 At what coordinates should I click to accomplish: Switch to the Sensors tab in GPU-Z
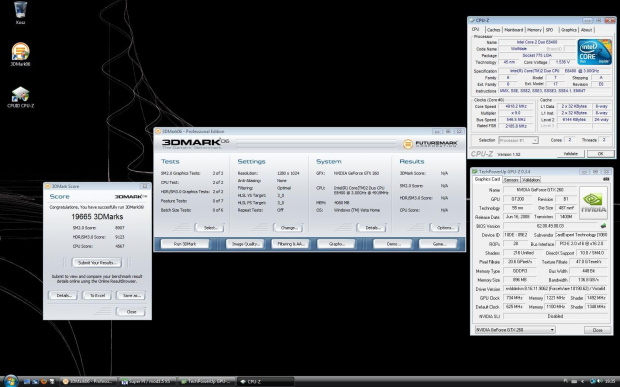point(511,180)
